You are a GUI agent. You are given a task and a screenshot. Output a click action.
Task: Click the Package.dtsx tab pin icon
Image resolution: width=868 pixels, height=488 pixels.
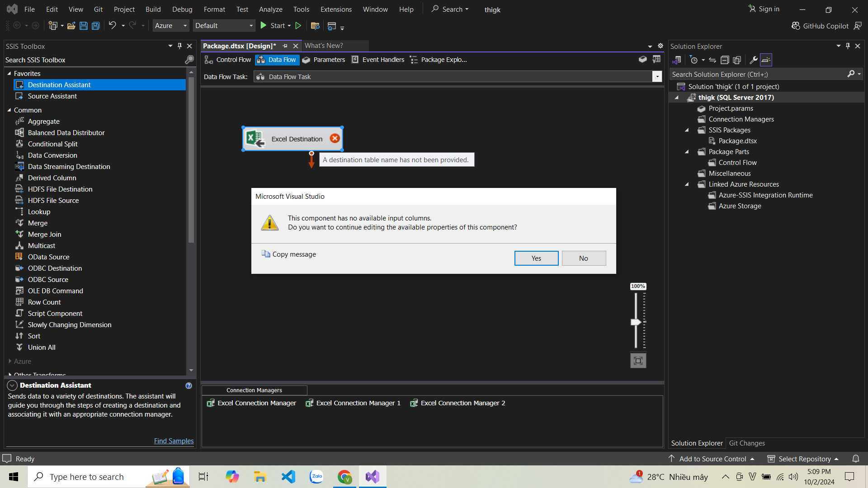tap(285, 46)
